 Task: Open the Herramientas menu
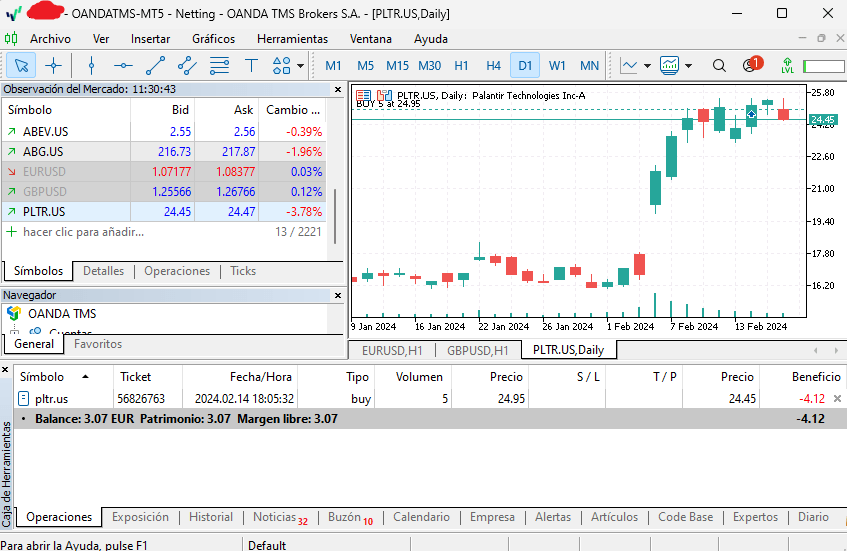click(x=292, y=39)
